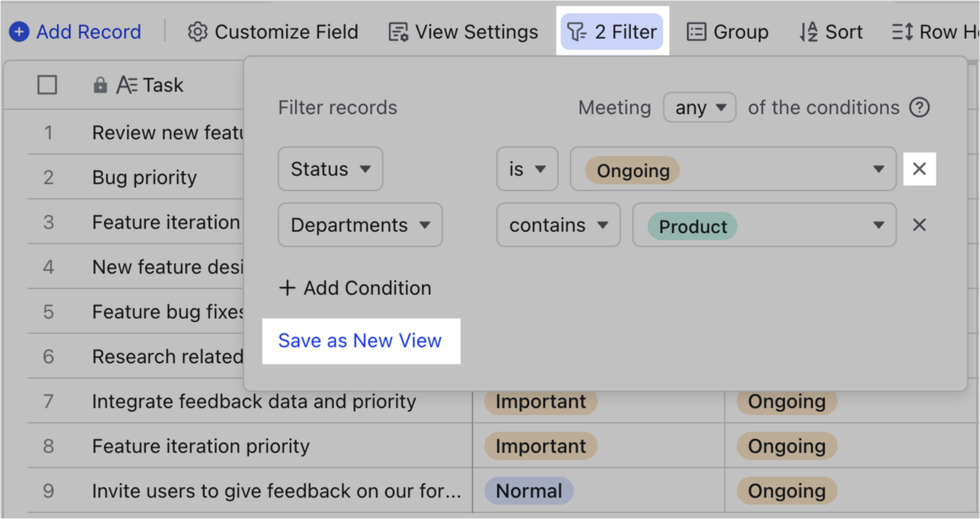Click the Normal tag in row 9
Screen dimensions: 980x519
529,490
